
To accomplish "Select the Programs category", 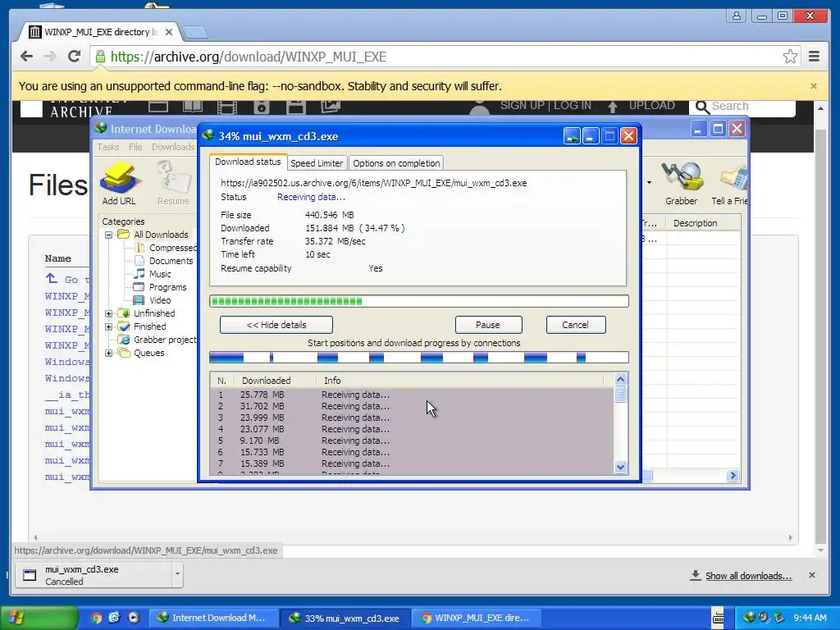I will click(x=167, y=287).
